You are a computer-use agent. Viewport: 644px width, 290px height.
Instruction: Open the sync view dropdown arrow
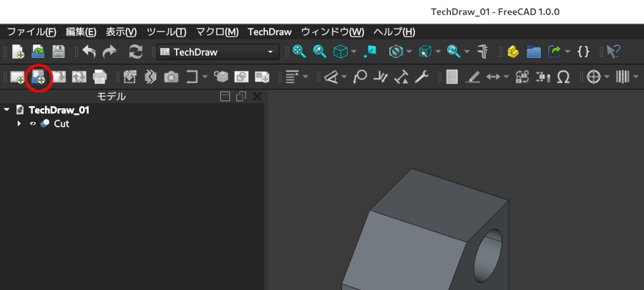467,52
